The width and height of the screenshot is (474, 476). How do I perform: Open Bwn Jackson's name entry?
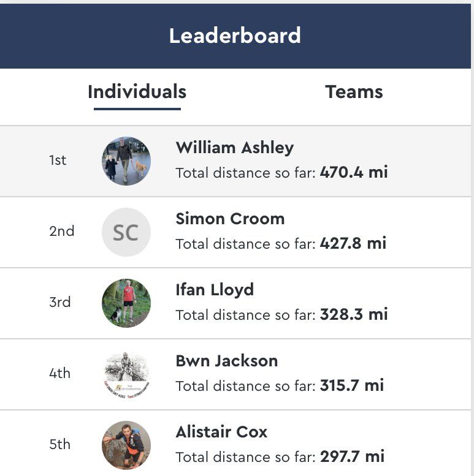click(226, 361)
